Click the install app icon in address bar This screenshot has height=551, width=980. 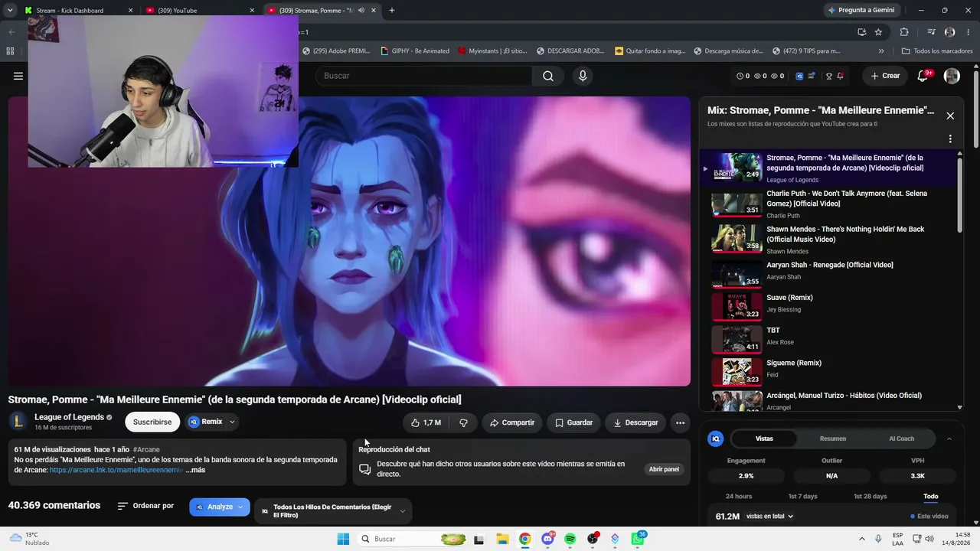[x=861, y=32]
